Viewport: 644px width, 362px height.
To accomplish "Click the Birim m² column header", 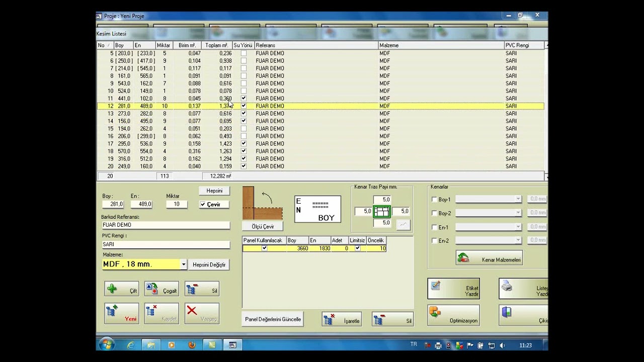I will (x=187, y=45).
